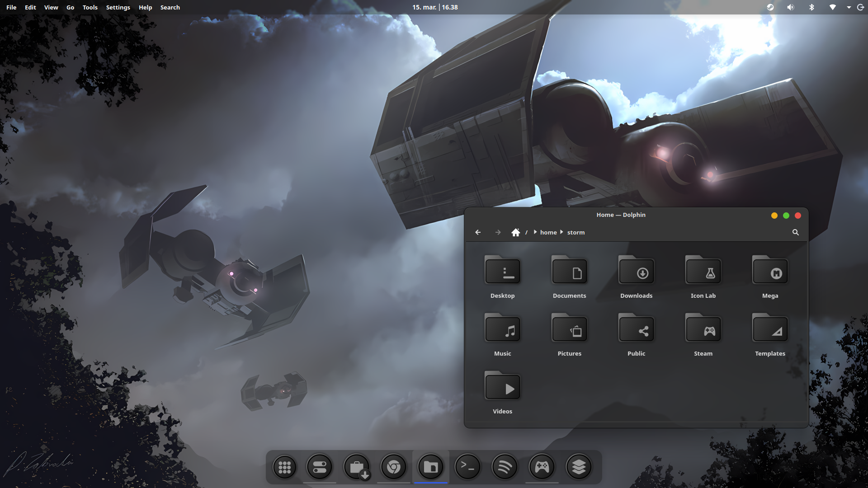
Task: Click the date and time clock
Action: [435, 7]
